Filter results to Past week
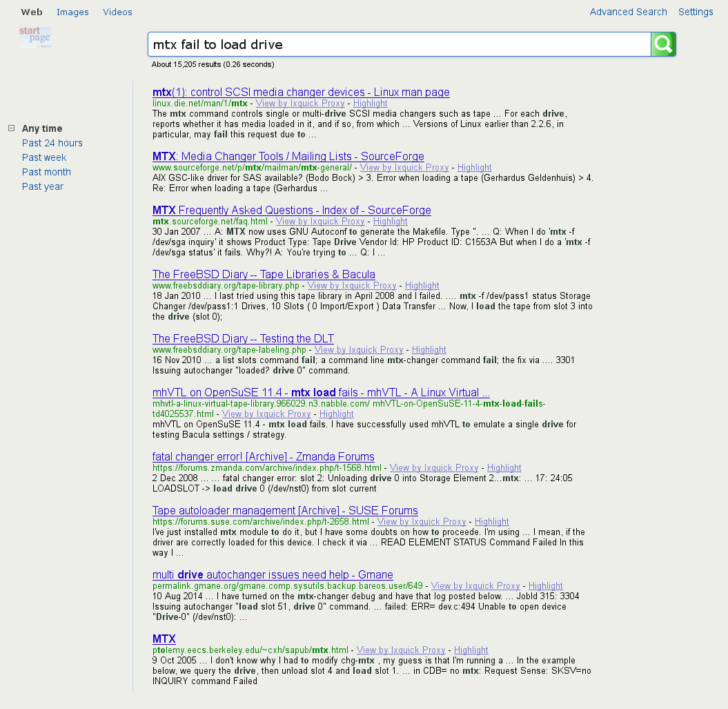The width and height of the screenshot is (728, 709). (x=44, y=157)
